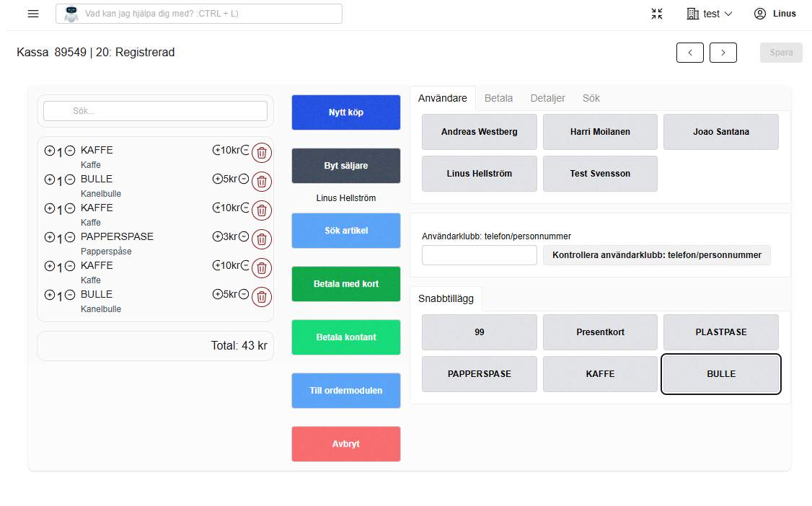Click the Användarklubb telefon/personnummer input

click(480, 255)
